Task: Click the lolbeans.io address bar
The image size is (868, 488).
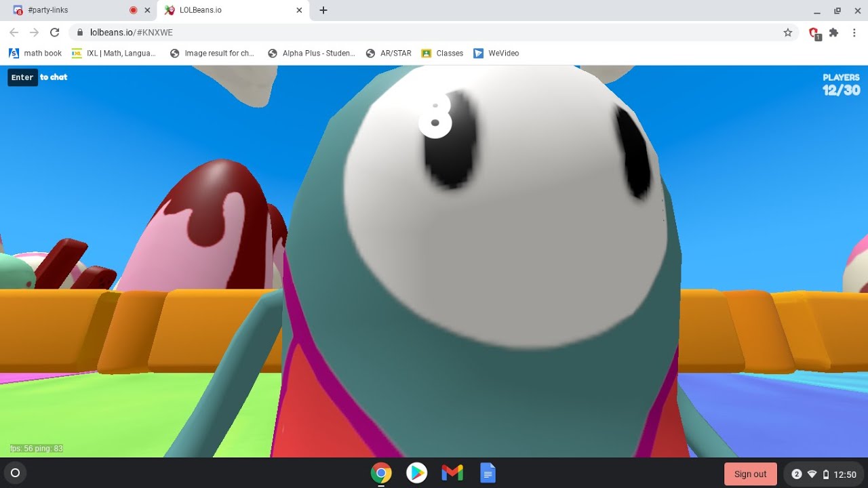Action: click(434, 33)
